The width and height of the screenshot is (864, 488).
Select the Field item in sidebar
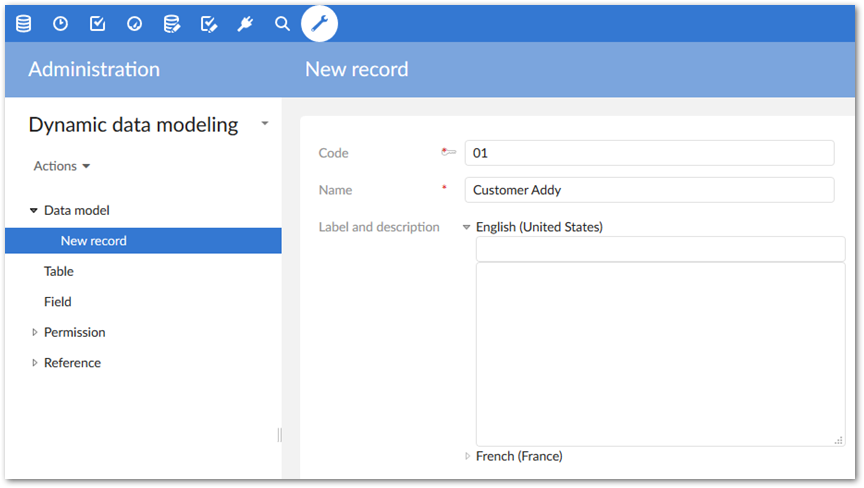[57, 301]
